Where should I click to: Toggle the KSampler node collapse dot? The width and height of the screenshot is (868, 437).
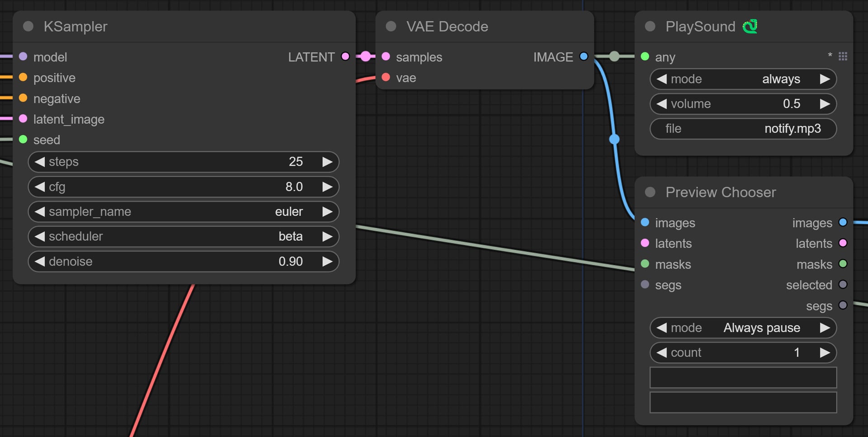coord(28,26)
